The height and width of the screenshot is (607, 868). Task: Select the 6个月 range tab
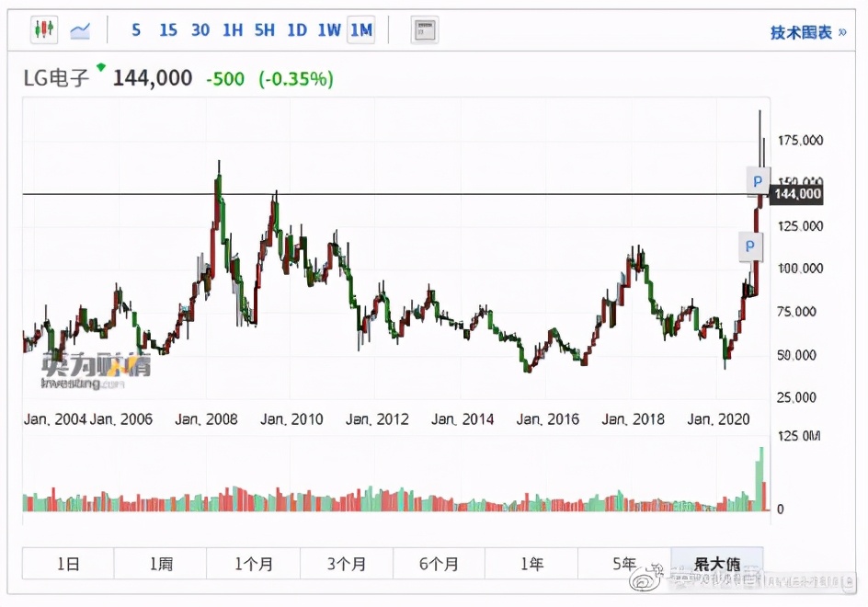click(x=439, y=563)
